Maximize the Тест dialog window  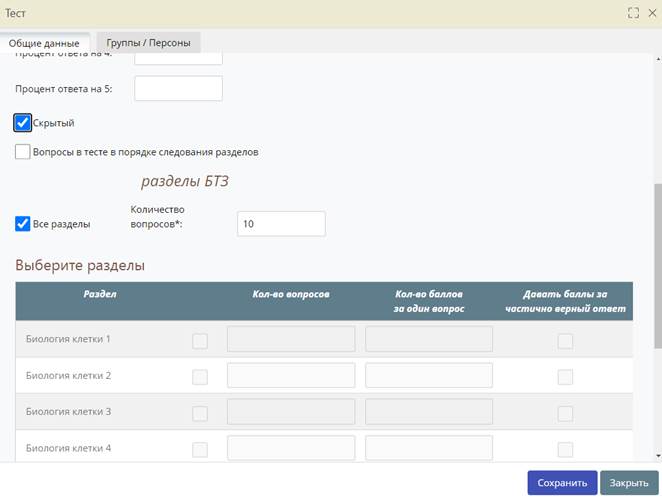tap(633, 13)
